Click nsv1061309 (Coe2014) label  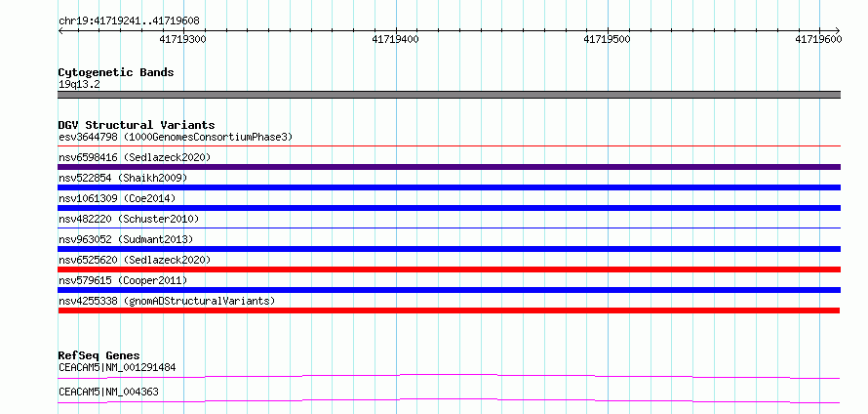117,198
